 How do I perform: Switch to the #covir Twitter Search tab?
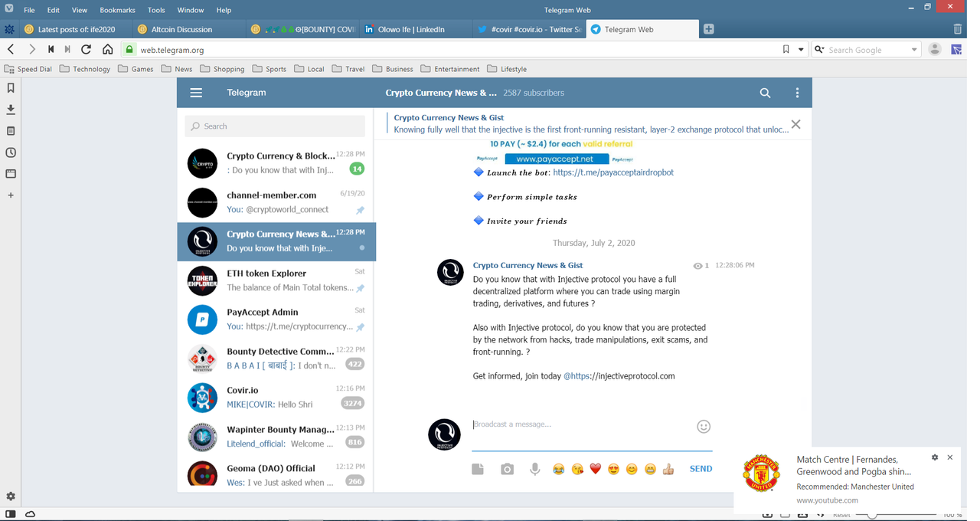tap(528, 29)
